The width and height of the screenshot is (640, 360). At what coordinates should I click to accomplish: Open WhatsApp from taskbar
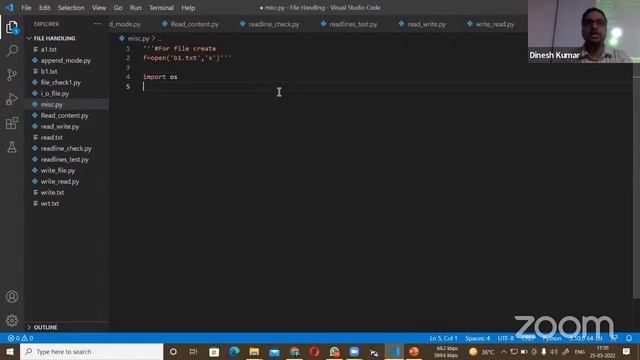point(334,351)
